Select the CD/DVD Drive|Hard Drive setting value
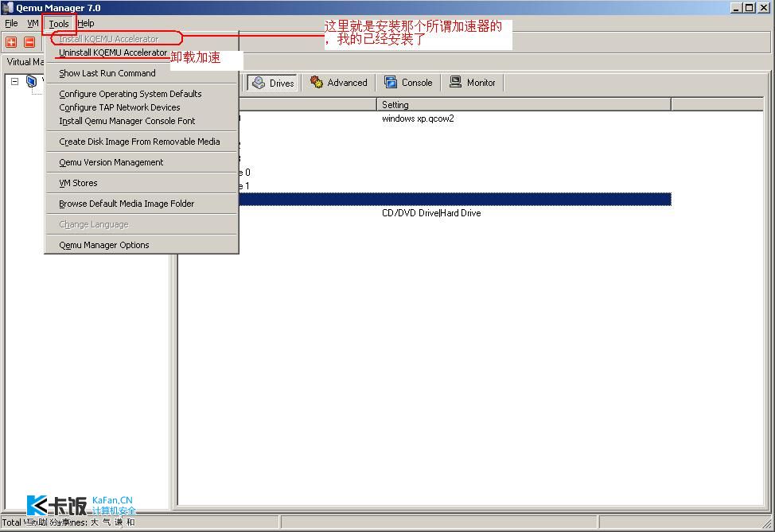Image resolution: width=775 pixels, height=532 pixels. tap(431, 213)
